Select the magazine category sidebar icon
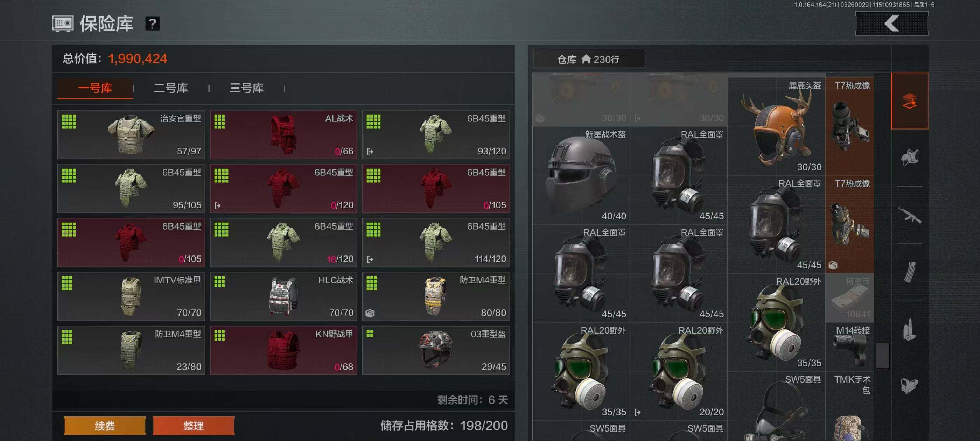980x441 pixels. [910, 272]
